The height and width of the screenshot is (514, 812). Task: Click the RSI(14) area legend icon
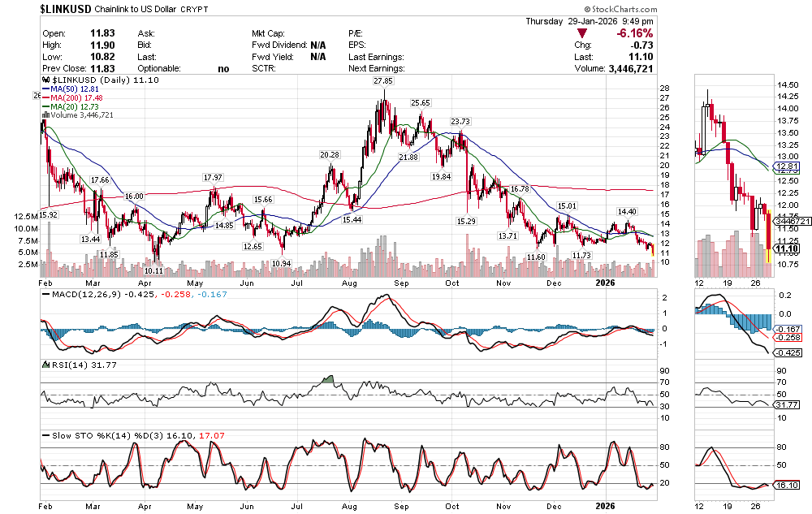click(x=45, y=365)
